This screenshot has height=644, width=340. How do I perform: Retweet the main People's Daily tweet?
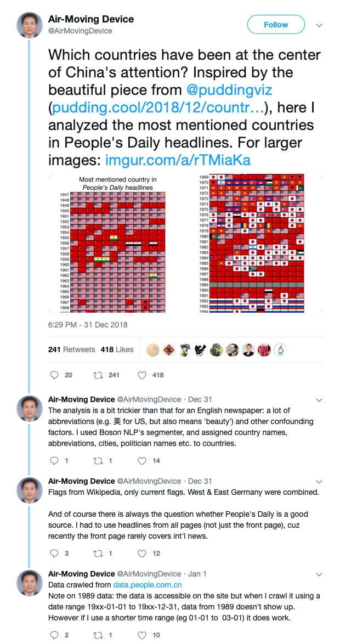(x=99, y=375)
